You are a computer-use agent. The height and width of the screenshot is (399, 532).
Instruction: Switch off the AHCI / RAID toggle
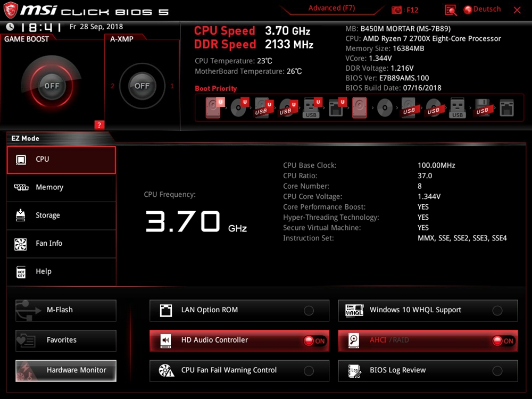coord(503,341)
